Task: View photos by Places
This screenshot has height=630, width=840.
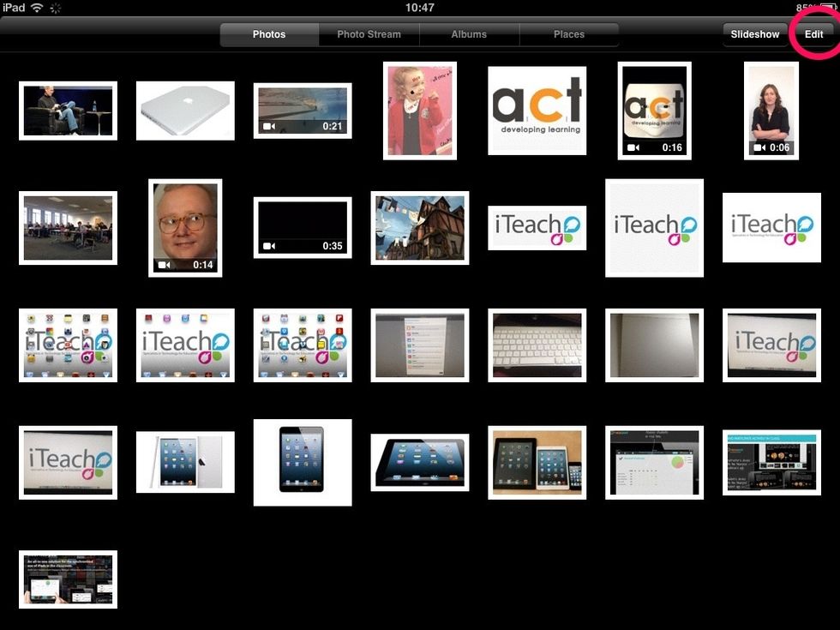Action: tap(568, 34)
